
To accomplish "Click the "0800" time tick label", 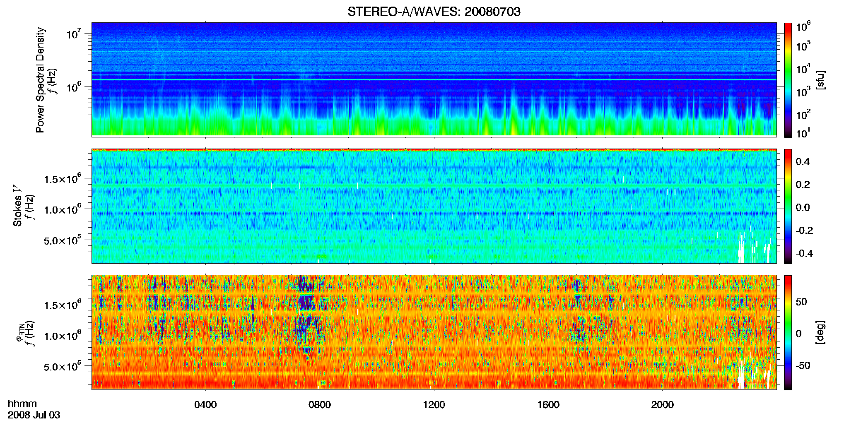I will [x=320, y=404].
